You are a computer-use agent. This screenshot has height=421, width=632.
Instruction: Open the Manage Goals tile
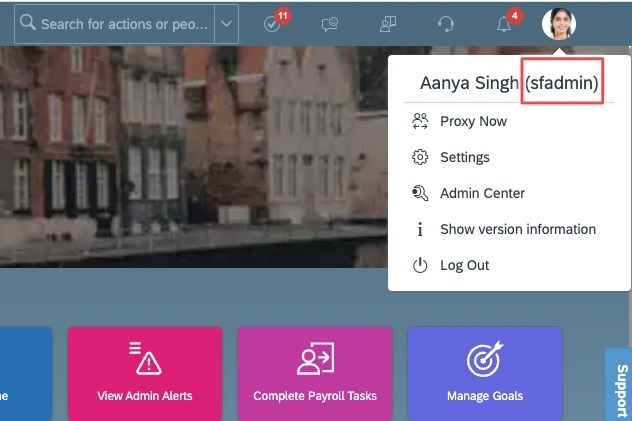485,374
